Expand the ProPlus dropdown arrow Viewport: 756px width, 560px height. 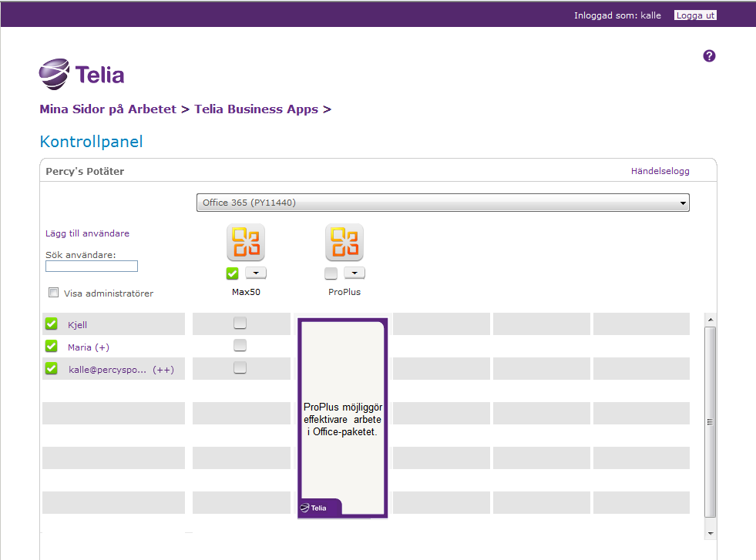pyautogui.click(x=354, y=273)
